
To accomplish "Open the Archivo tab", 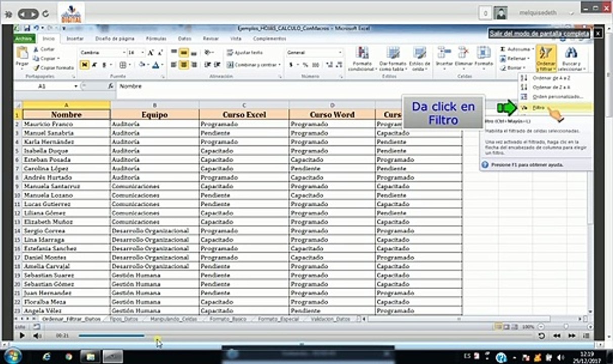I will coord(24,38).
